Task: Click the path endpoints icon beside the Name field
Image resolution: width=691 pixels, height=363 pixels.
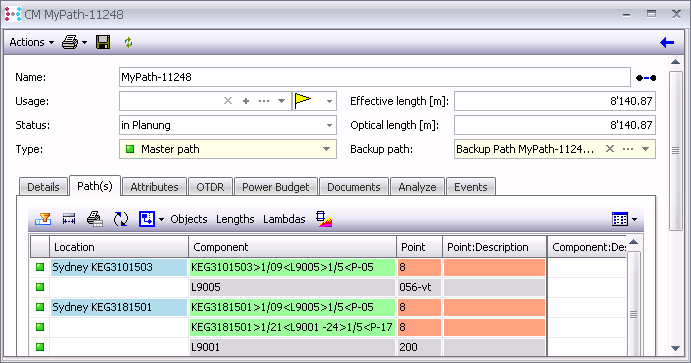Action: [x=646, y=78]
